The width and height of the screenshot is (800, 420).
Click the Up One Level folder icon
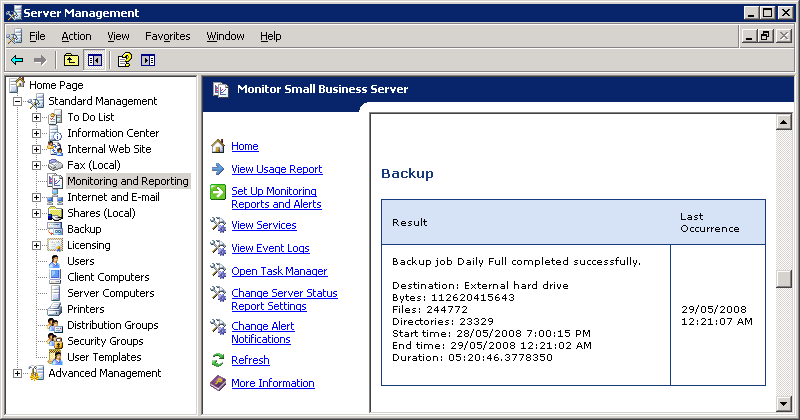(x=71, y=60)
